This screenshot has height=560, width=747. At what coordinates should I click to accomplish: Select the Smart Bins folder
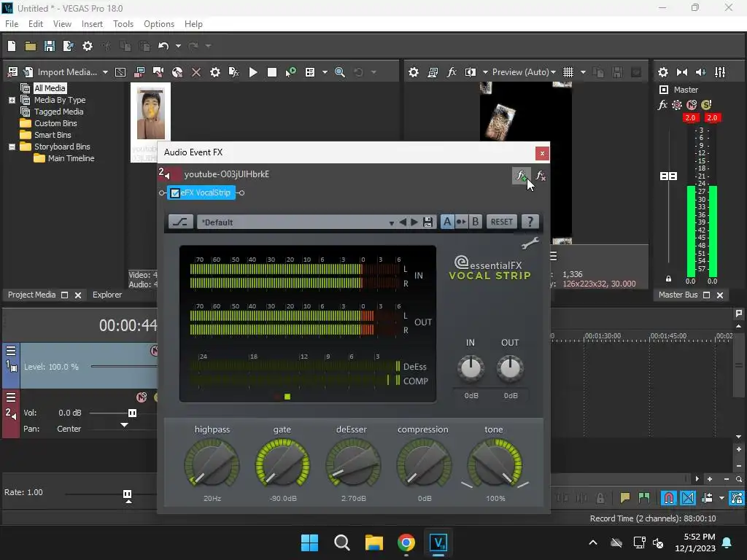[x=53, y=135]
